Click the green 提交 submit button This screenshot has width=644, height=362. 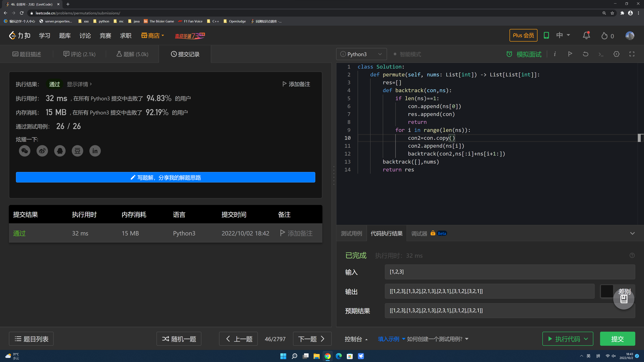(x=617, y=339)
